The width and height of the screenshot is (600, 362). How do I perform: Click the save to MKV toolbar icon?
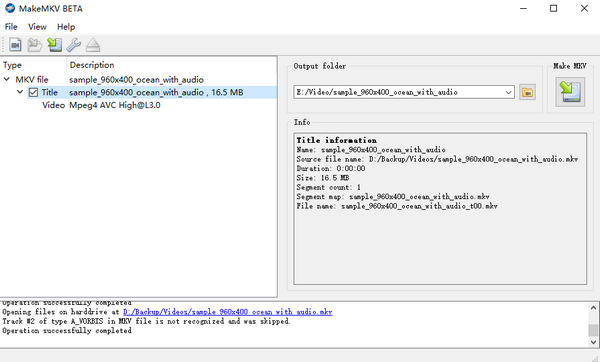(x=54, y=45)
